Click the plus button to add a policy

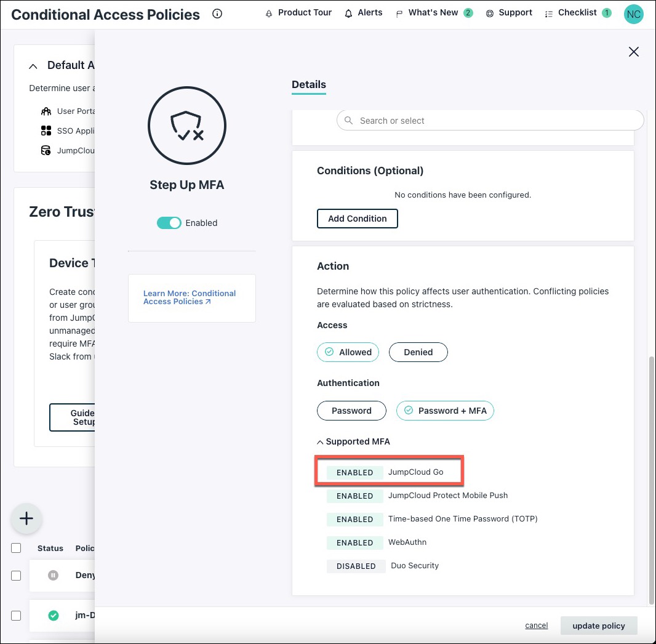[26, 518]
